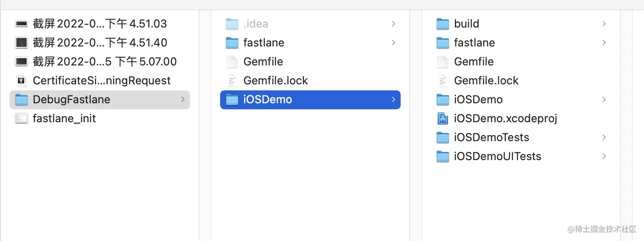
Task: Select Gemfile in the rightmost column
Action: [474, 62]
